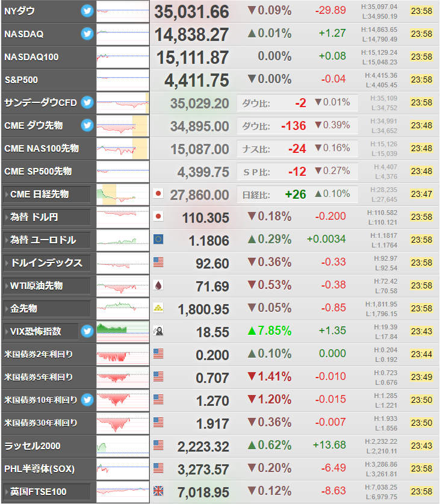Image resolution: width=440 pixels, height=504 pixels.
Task: Click the 米国債券30年利回り label
Action: click(40, 423)
